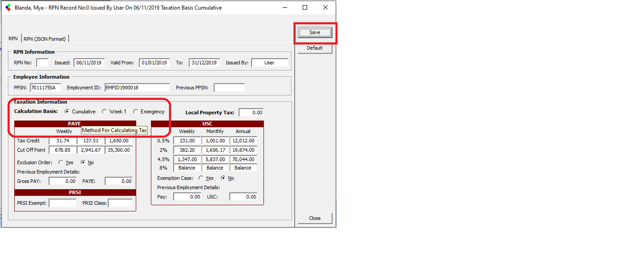Set Exclusion Order to Yes
Viewport: 644px width, 272px height.
tap(61, 162)
